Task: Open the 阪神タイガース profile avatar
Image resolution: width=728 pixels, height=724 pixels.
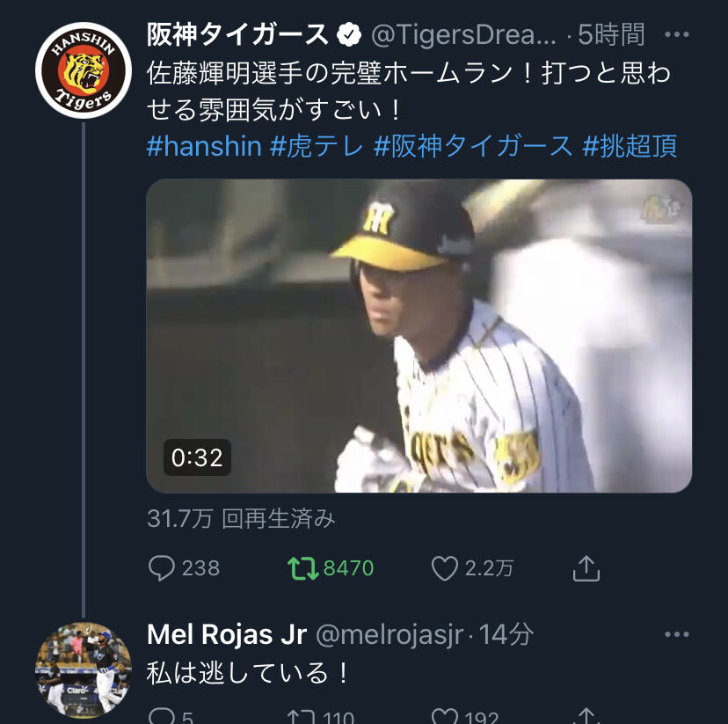Action: 84,70
